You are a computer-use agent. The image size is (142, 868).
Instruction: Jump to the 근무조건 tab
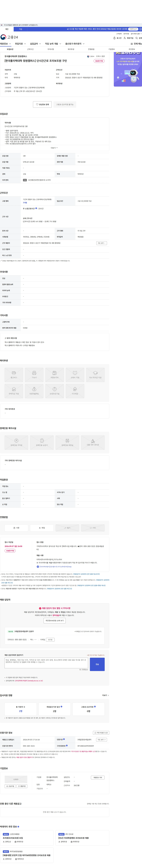30,49
